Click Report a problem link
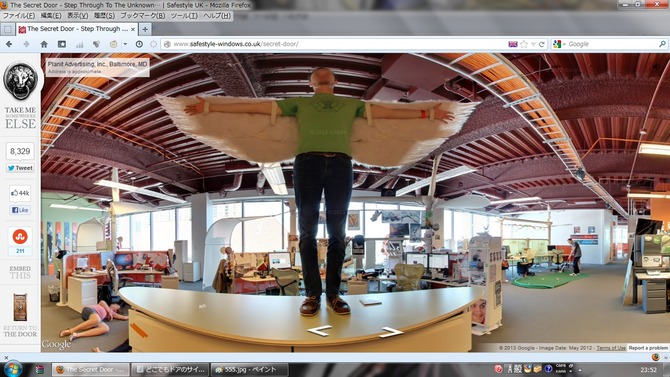 (x=648, y=348)
